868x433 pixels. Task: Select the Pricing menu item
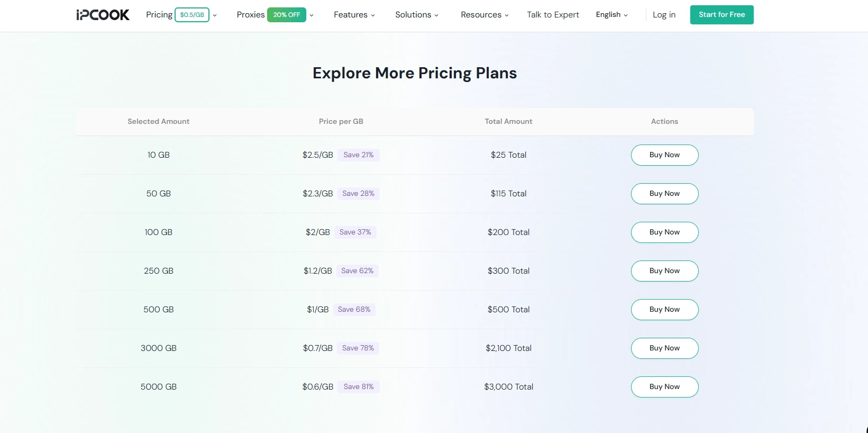pos(159,15)
